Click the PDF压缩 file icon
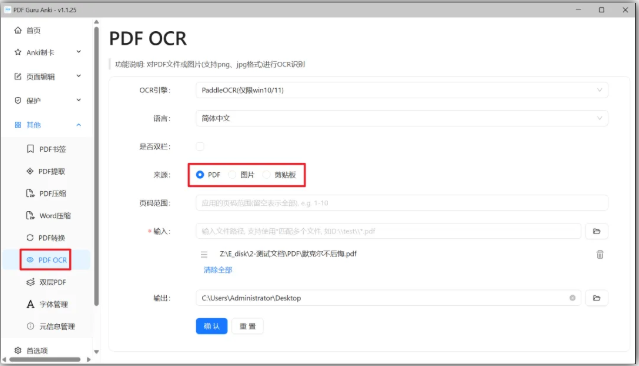 (x=30, y=193)
